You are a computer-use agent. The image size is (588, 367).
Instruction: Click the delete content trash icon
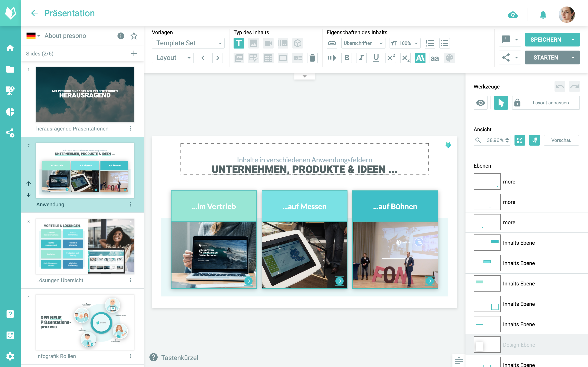pyautogui.click(x=312, y=58)
